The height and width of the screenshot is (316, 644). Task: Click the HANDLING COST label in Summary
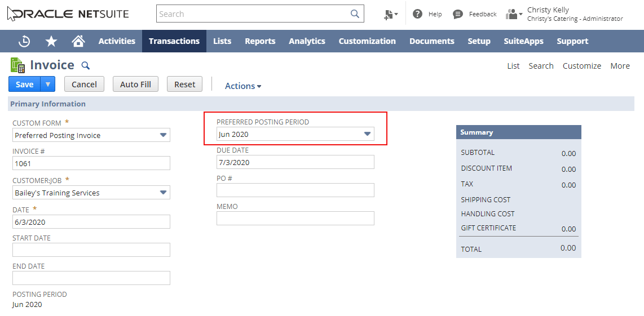(488, 214)
